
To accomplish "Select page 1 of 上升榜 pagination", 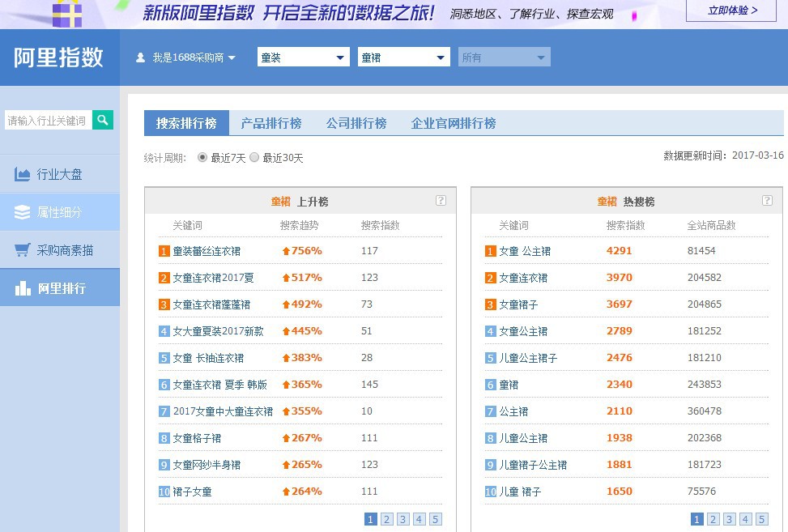I will click(x=370, y=519).
